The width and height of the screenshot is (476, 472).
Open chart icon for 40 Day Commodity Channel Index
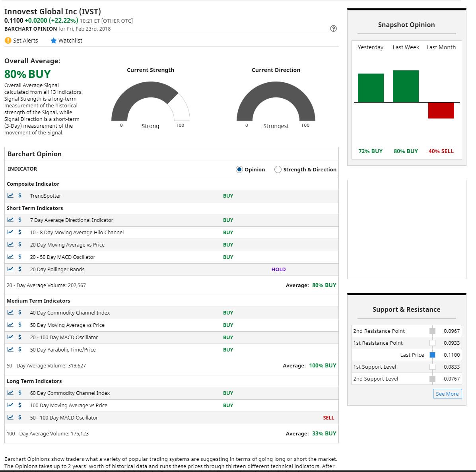[x=10, y=312]
